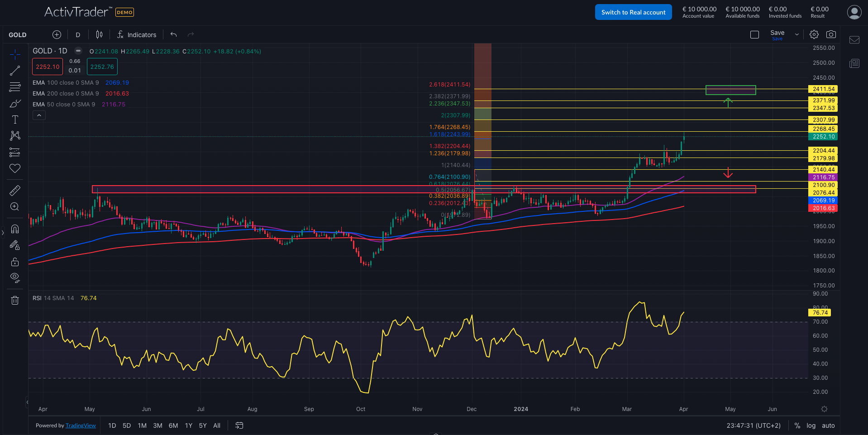Switch to the 1Y time range
This screenshot has width=868, height=435.
189,425
